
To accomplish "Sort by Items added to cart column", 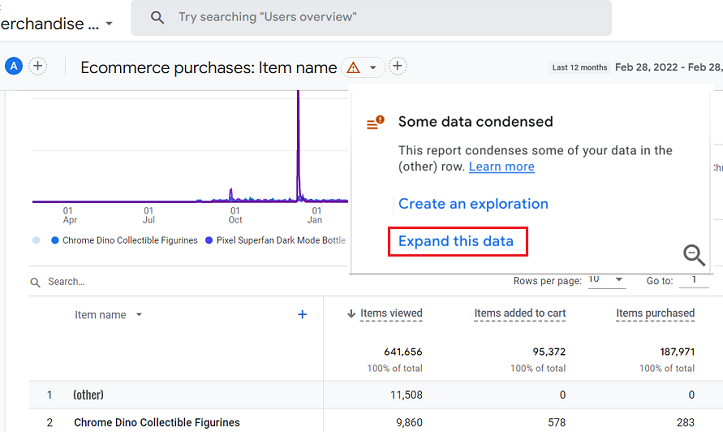I will tap(519, 314).
